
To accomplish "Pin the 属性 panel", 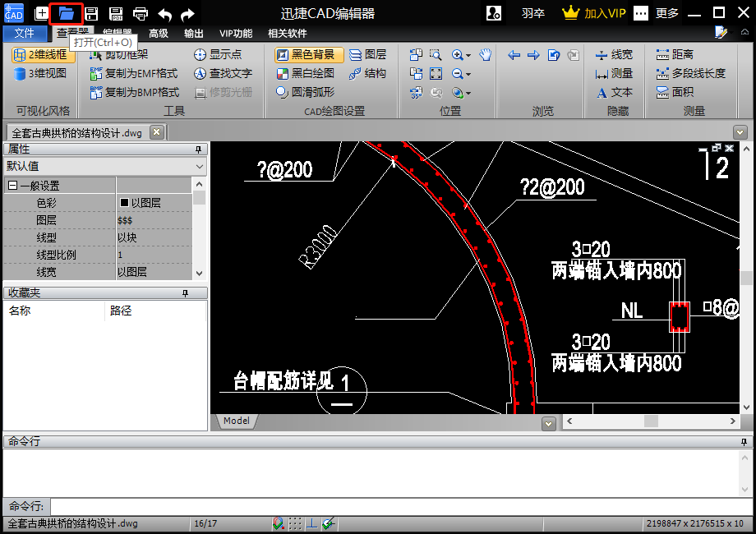I will click(x=198, y=150).
